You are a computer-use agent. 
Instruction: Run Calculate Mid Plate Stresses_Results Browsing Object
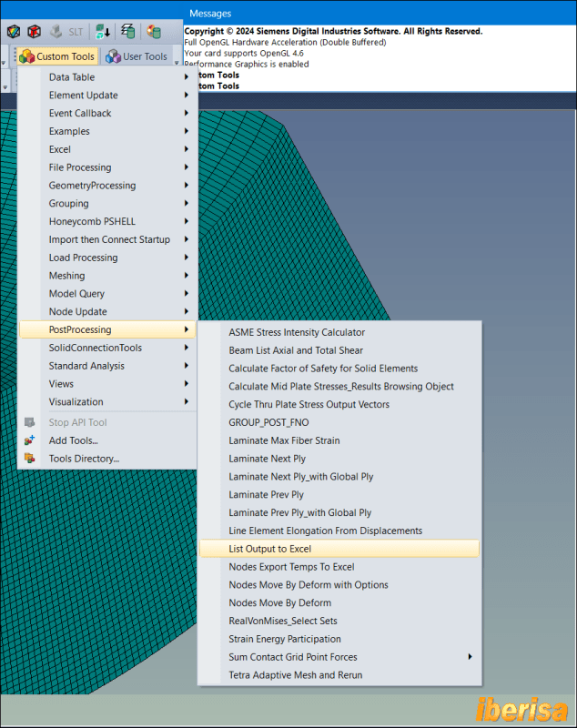click(x=339, y=387)
